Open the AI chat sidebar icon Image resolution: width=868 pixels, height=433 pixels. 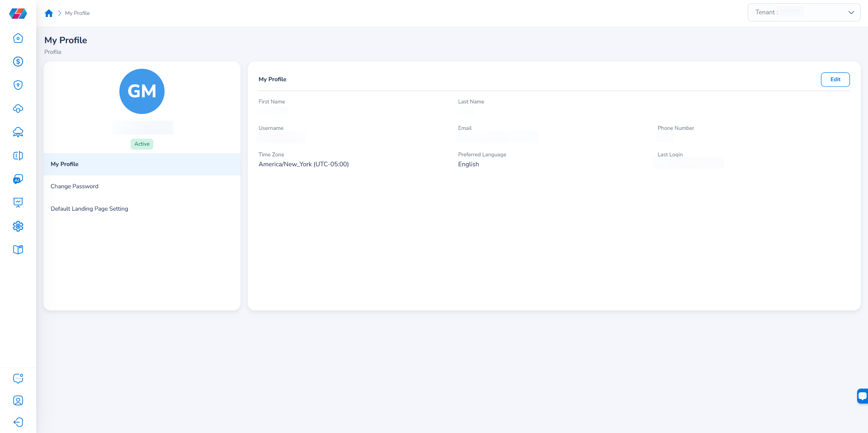click(18, 179)
